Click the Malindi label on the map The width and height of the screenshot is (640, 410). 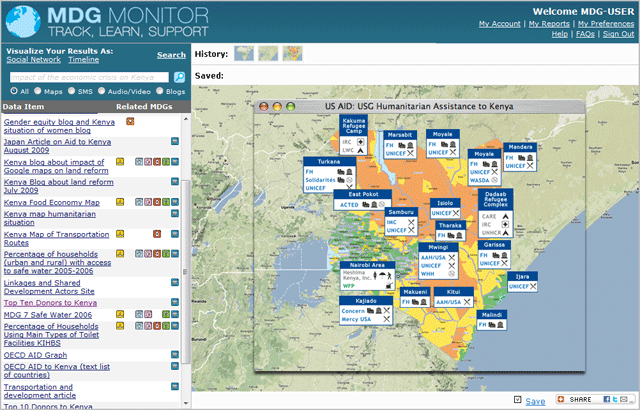(492, 315)
